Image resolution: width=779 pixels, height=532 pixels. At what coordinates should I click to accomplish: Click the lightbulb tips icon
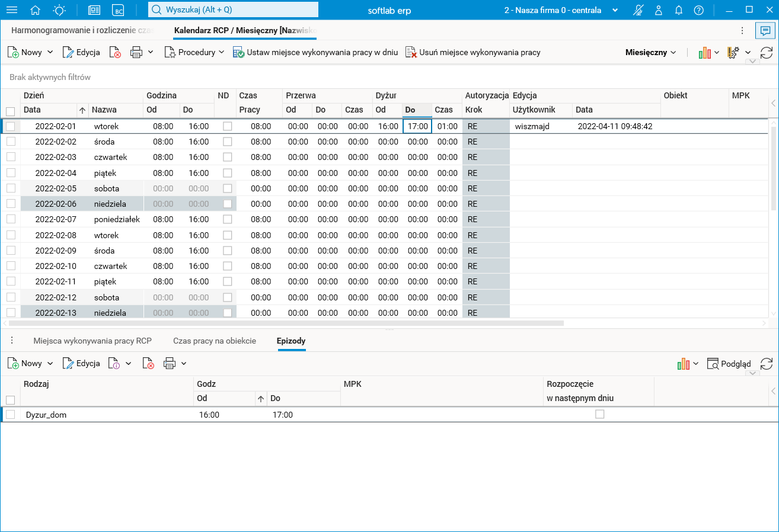[x=59, y=10]
